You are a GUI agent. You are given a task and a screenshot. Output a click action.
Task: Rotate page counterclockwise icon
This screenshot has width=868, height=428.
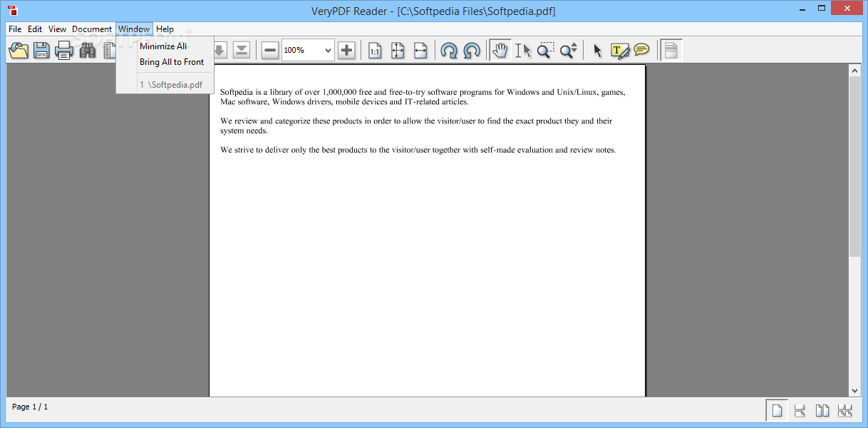point(472,50)
